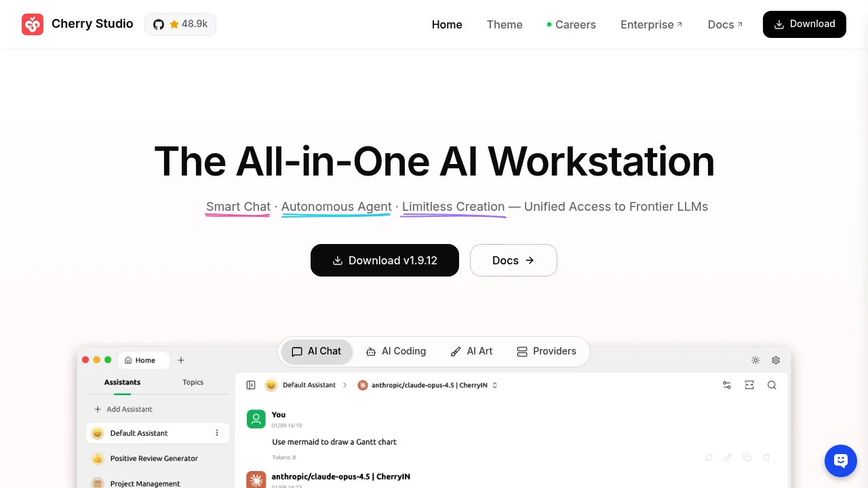Open the support chat bubble widget

coord(841,461)
